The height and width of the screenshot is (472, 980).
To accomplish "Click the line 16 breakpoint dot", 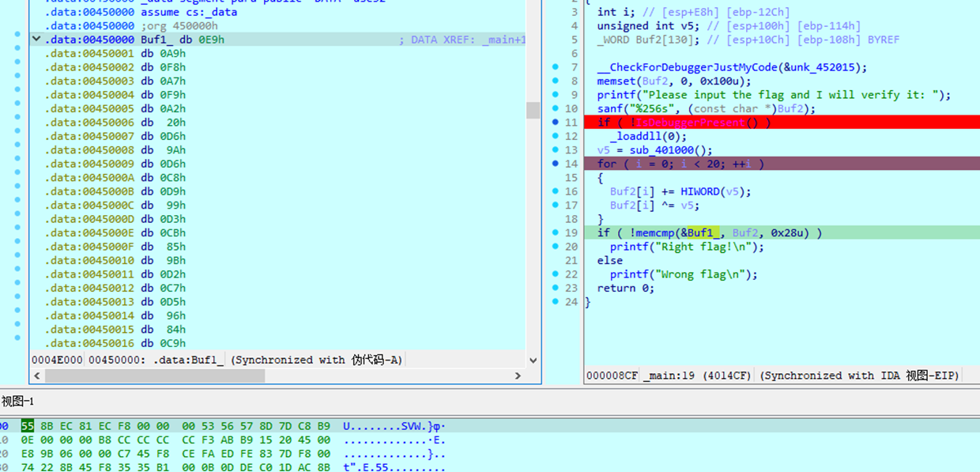I will [555, 191].
